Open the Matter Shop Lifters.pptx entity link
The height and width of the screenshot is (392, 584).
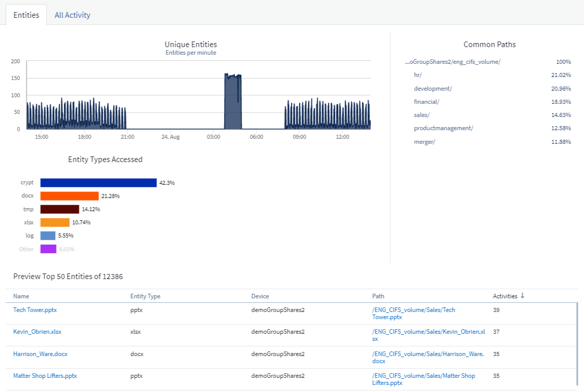45,376
